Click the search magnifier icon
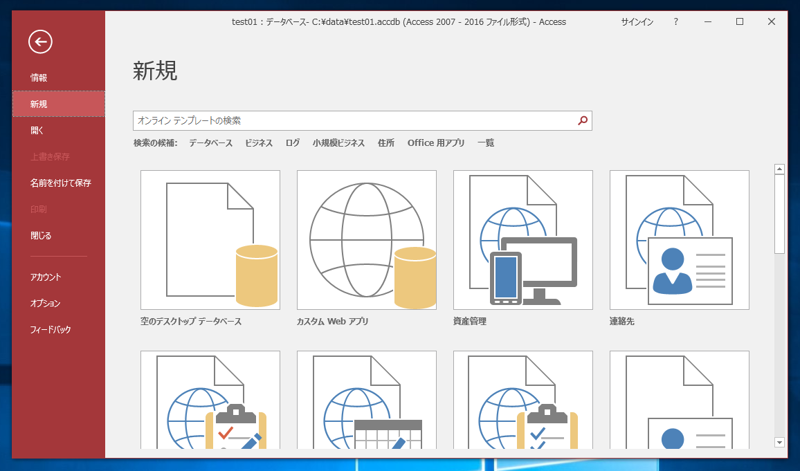The width and height of the screenshot is (800, 471). (x=583, y=121)
